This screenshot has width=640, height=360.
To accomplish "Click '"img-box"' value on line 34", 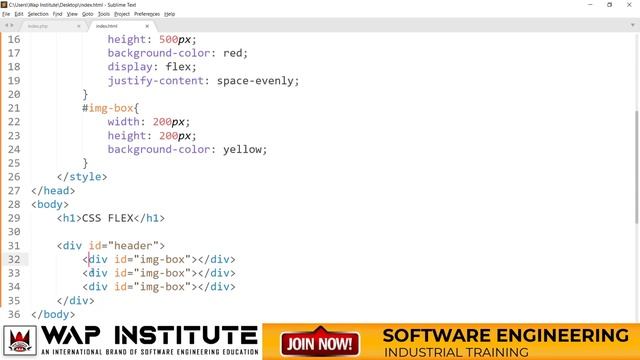I will 162,287.
